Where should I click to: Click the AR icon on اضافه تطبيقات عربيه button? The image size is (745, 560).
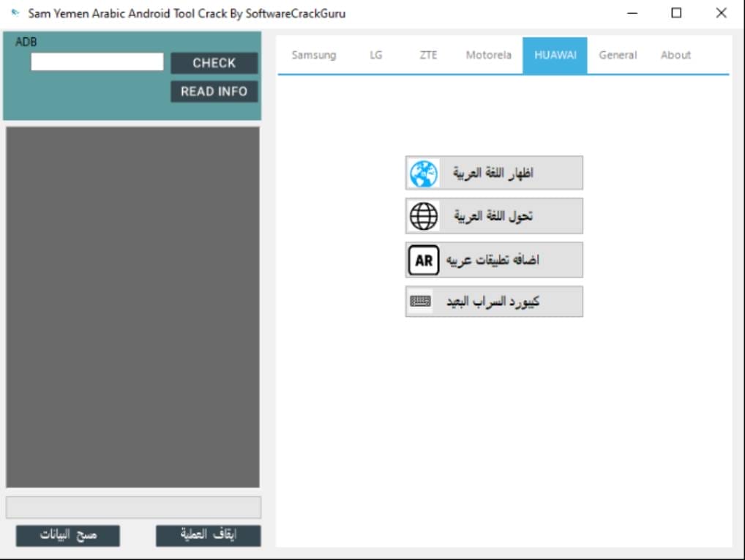pyautogui.click(x=423, y=258)
